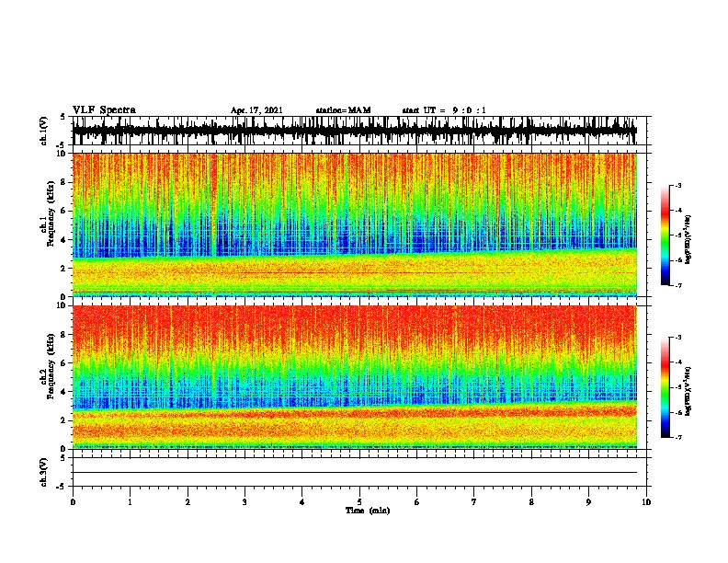Click the log(PSD) label beside ch.1 colorbar

688,240
